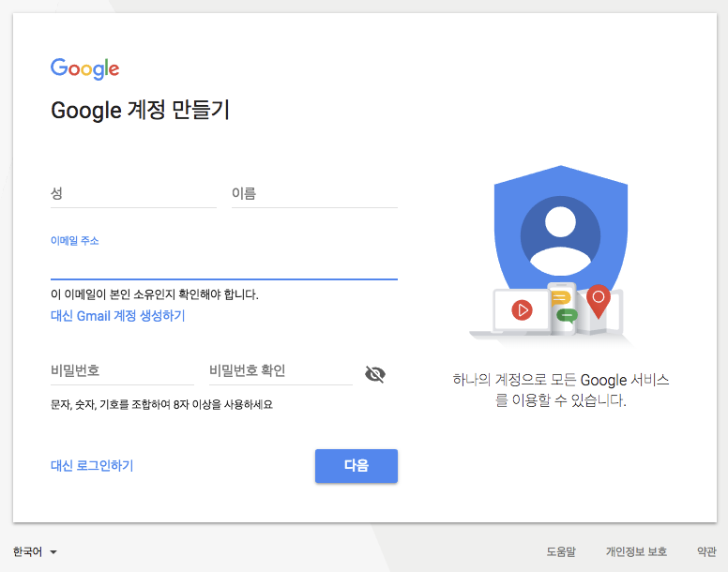This screenshot has width=728, height=572.
Task: Click 대신 Gmail 계정 생성하기 link
Action: (x=118, y=316)
